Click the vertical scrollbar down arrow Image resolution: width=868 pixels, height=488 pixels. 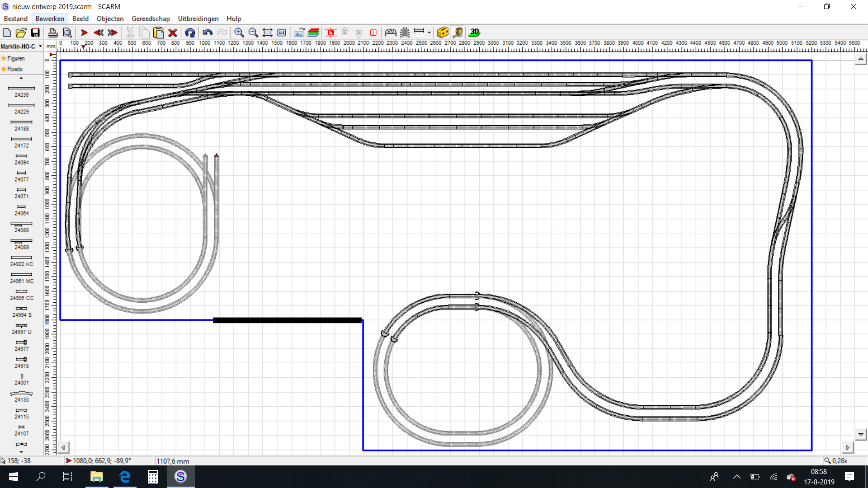[x=861, y=435]
